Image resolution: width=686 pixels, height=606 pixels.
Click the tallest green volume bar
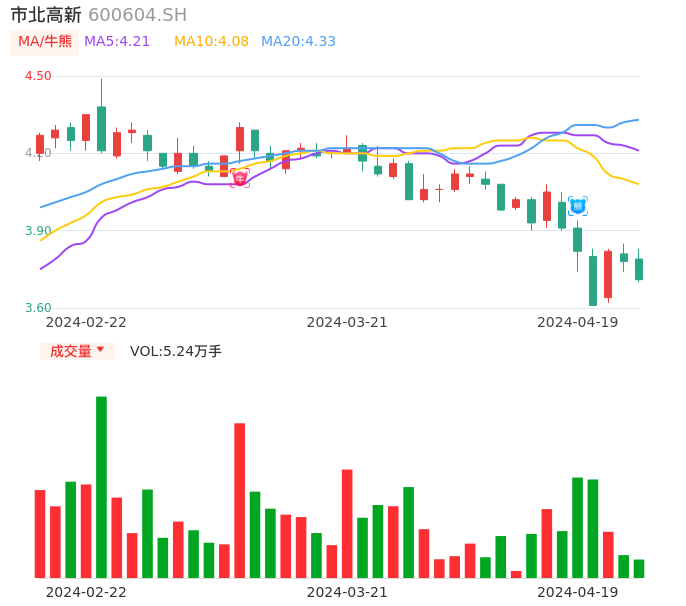click(x=101, y=487)
